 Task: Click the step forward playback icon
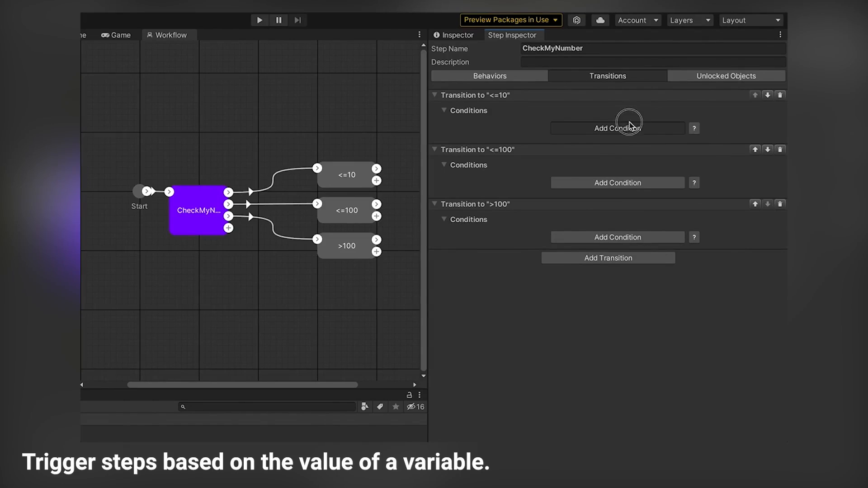[x=298, y=20]
